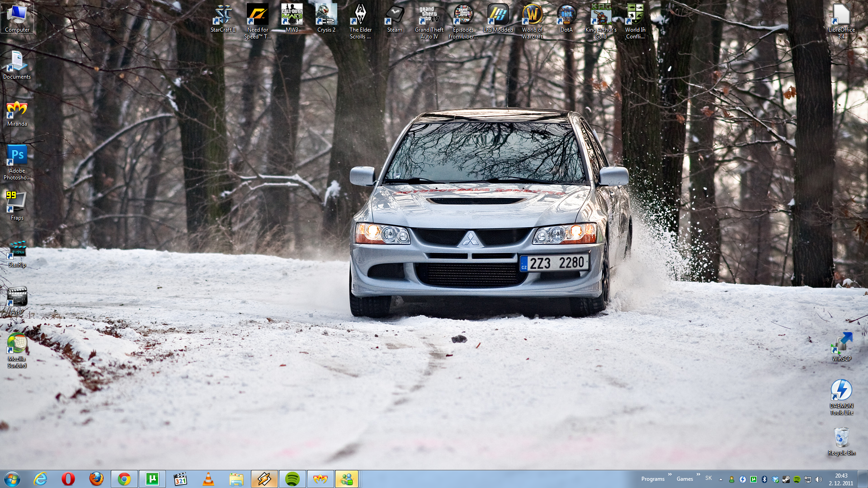The width and height of the screenshot is (868, 488).
Task: Open the volume speaker tray icon
Action: coord(819,479)
